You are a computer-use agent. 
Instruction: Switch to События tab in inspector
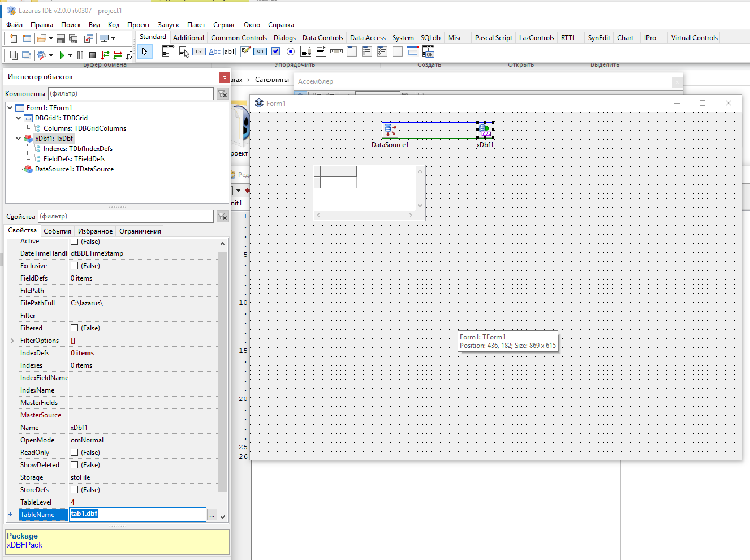pyautogui.click(x=57, y=231)
